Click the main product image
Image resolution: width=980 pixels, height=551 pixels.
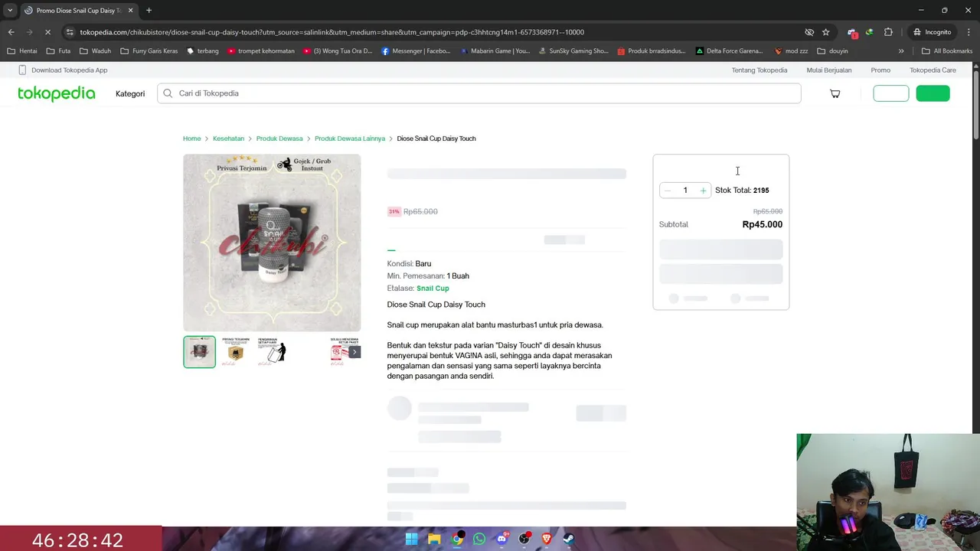[x=272, y=243]
